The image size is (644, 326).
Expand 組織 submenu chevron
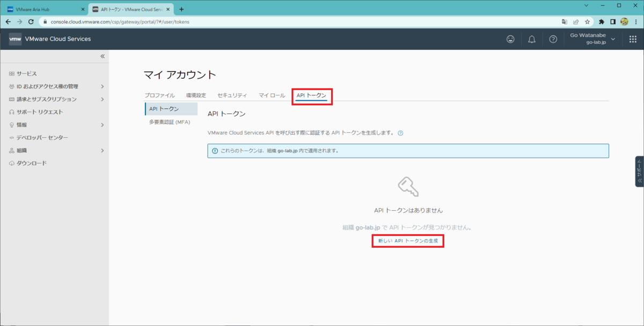[x=102, y=151]
